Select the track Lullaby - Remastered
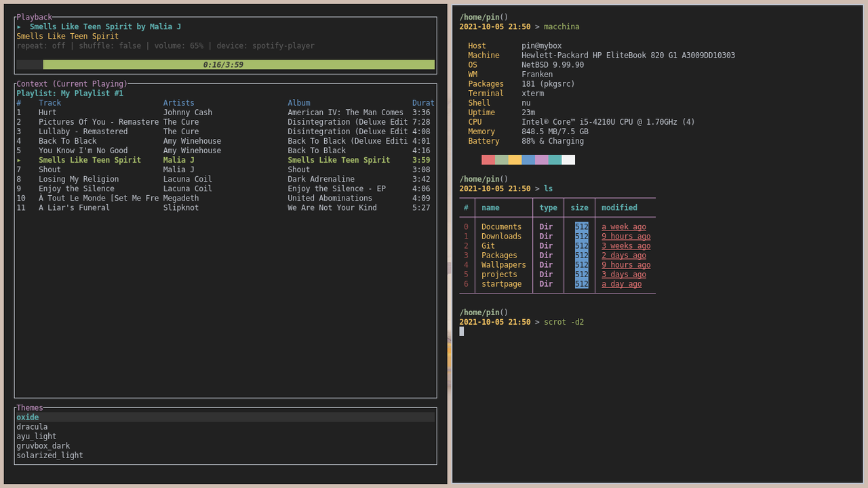Screen dimensions: 868x488 pyautogui.click(x=225, y=131)
